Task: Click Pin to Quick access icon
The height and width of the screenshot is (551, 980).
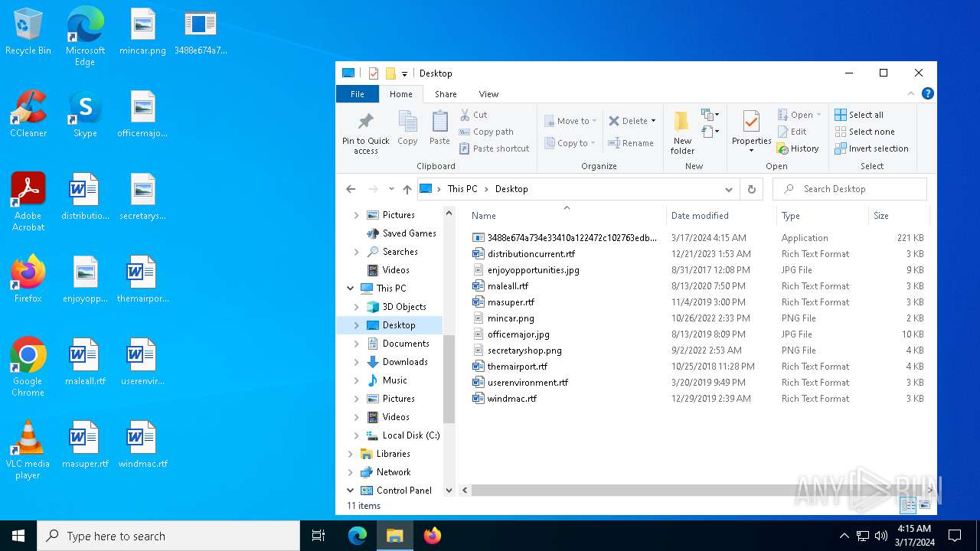Action: 366,122
